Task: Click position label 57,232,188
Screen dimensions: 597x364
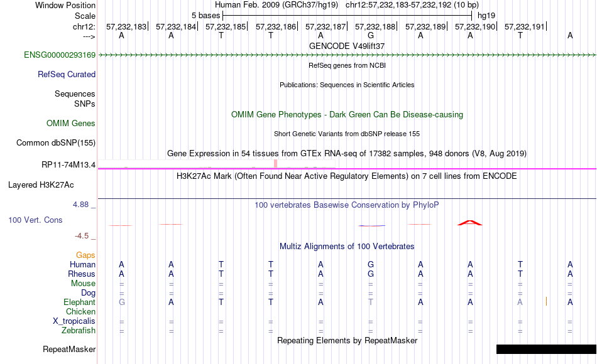Action: click(375, 26)
